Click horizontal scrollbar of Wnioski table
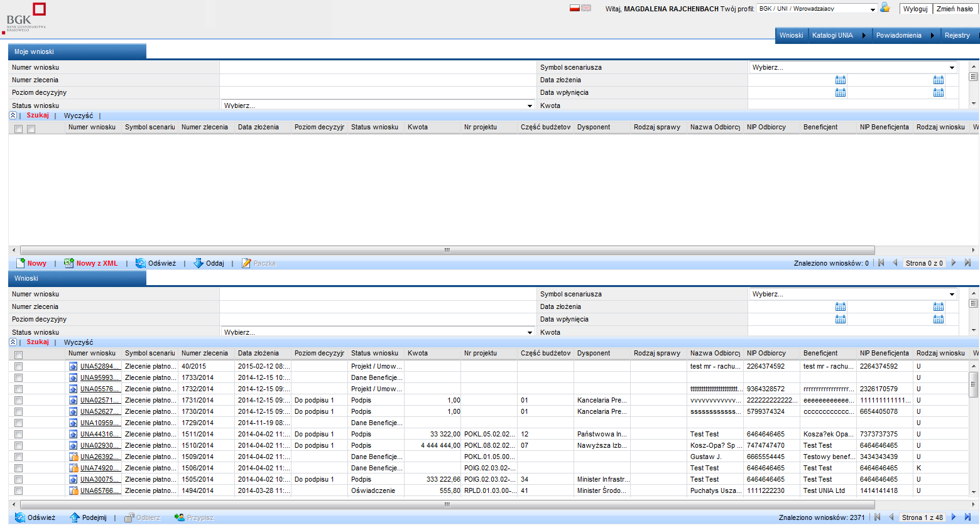Image resolution: width=980 pixels, height=525 pixels. coord(447,504)
